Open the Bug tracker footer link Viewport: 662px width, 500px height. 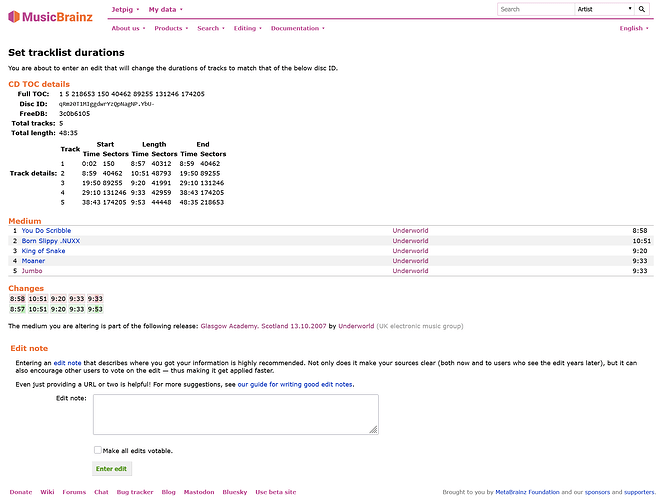135,492
